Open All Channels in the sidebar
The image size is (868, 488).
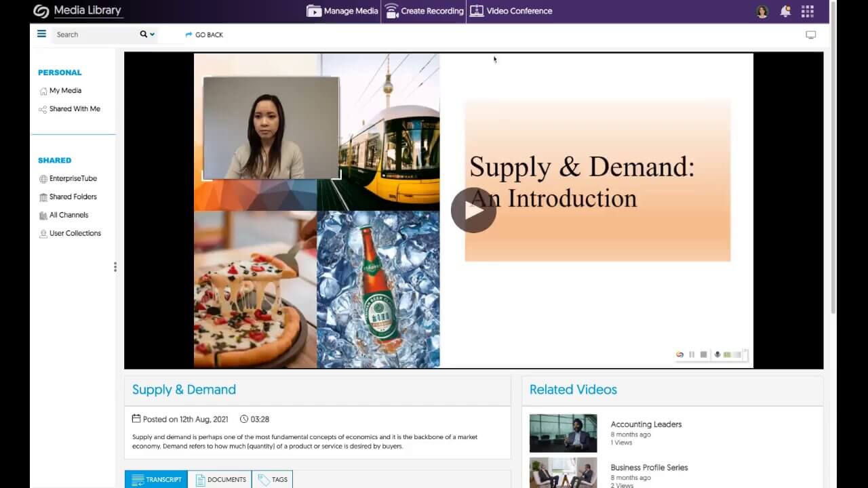[x=64, y=216]
